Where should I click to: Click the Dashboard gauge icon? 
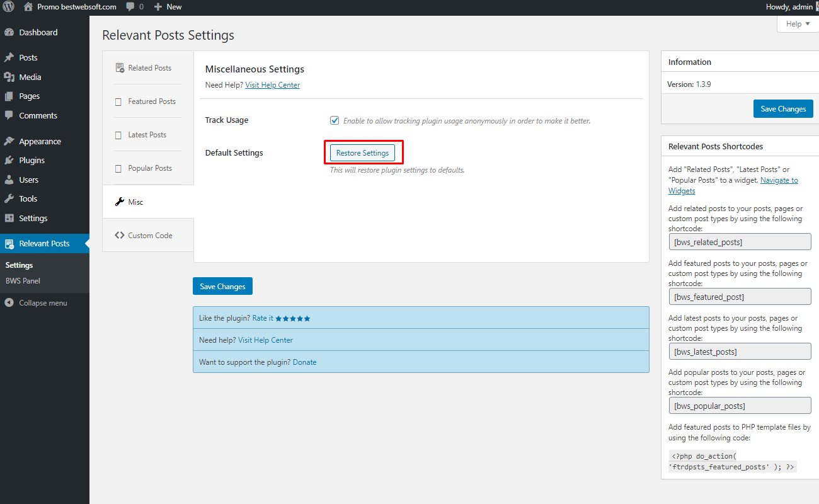[x=9, y=32]
